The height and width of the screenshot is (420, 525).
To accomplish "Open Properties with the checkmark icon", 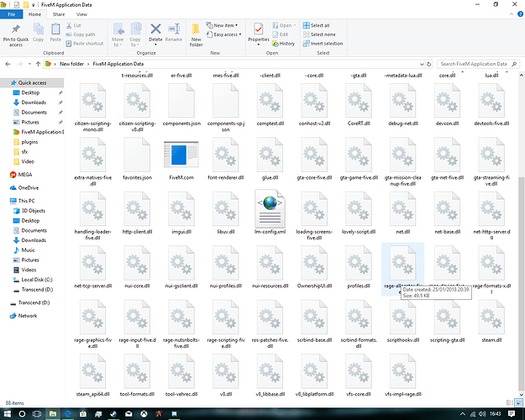I will pos(259,29).
